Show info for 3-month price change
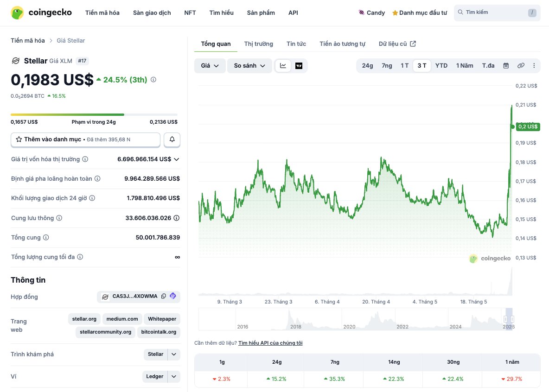Viewport: 549px width, 392px height. tap(153, 79)
